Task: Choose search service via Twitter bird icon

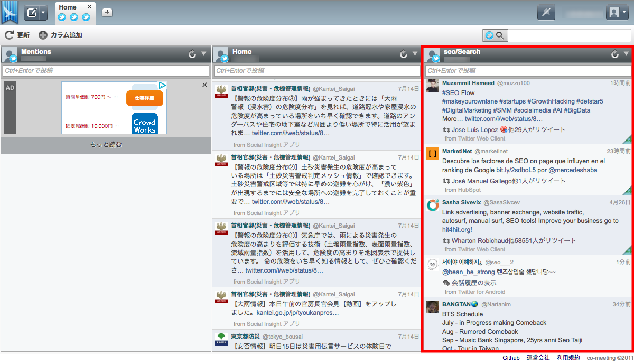Action: 490,35
